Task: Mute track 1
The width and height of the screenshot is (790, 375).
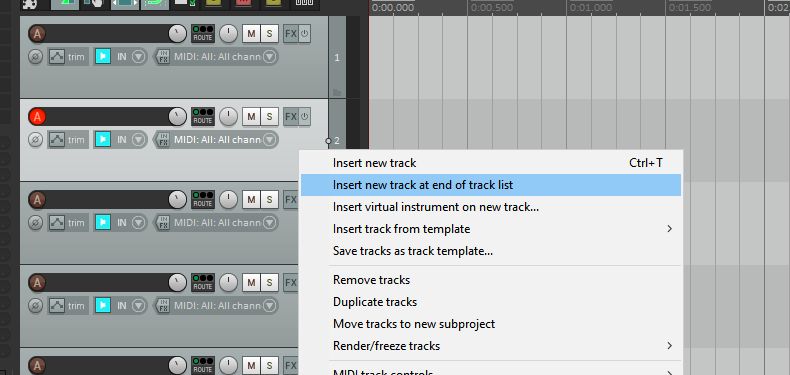Action: (251, 34)
